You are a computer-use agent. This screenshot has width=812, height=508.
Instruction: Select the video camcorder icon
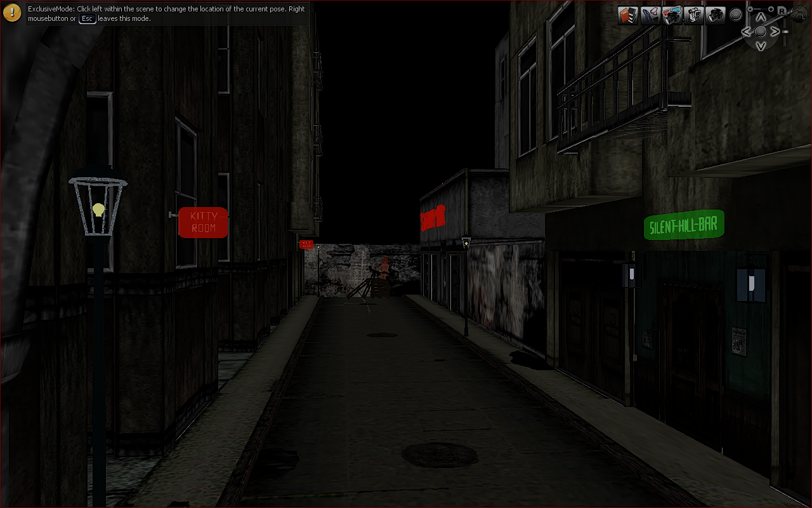point(694,15)
